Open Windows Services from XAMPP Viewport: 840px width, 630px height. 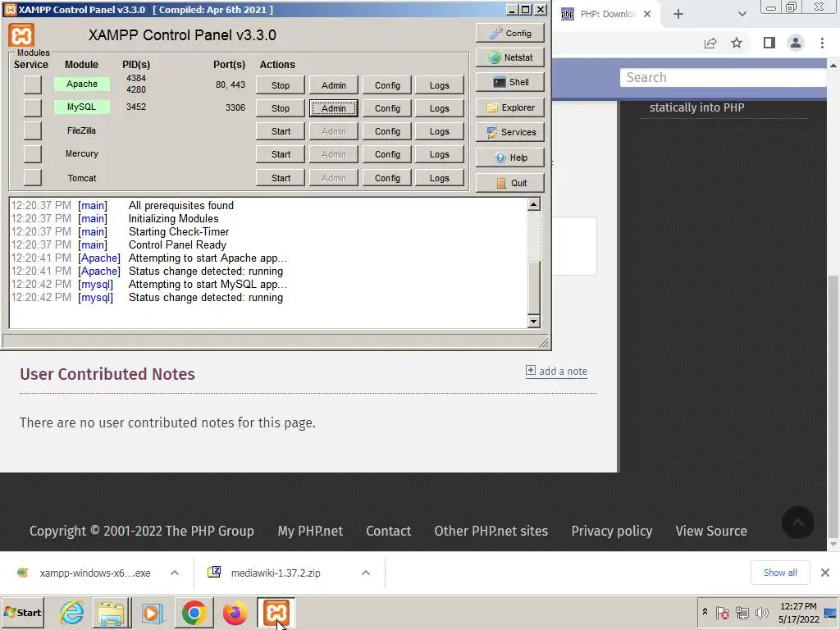coord(510,132)
